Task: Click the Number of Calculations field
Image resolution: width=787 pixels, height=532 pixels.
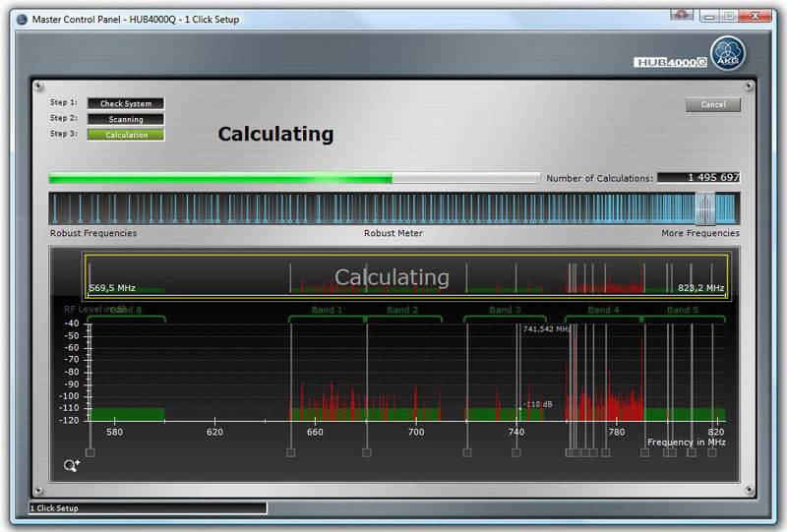Action: coord(698,178)
